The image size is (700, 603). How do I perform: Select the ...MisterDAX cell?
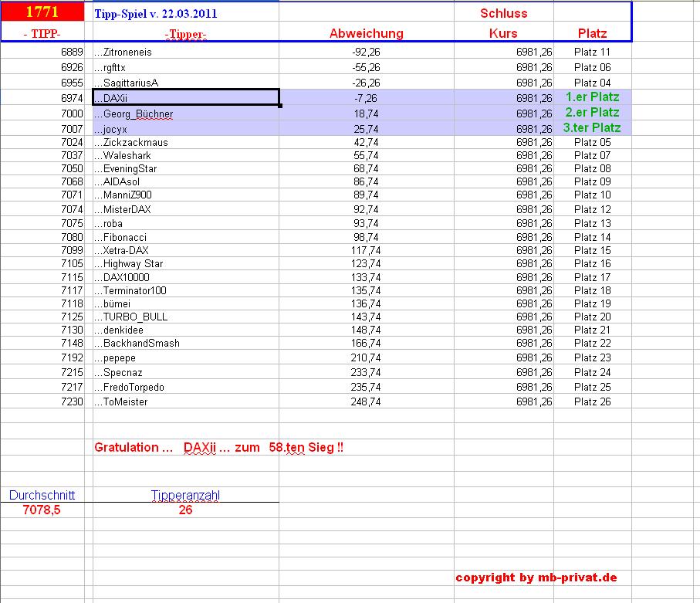point(186,209)
